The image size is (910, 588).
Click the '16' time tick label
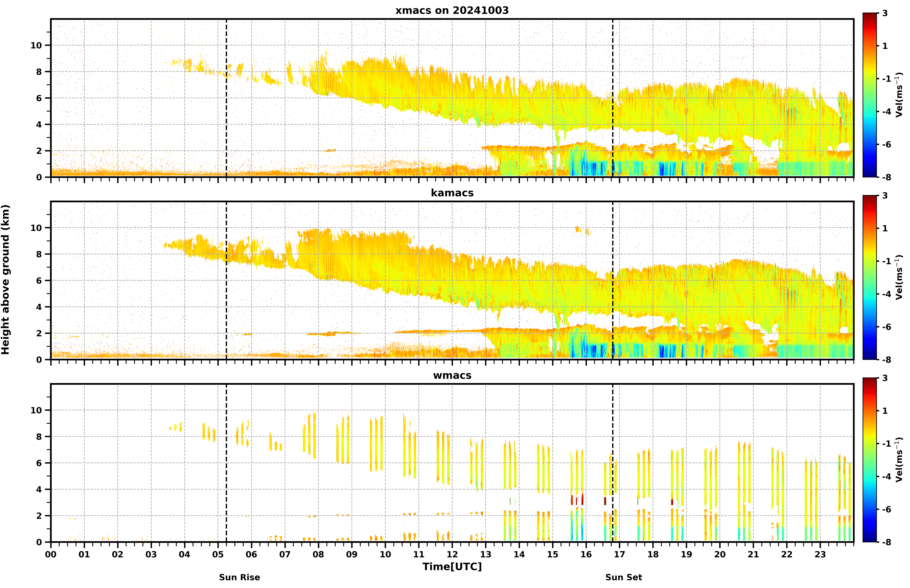coord(586,554)
